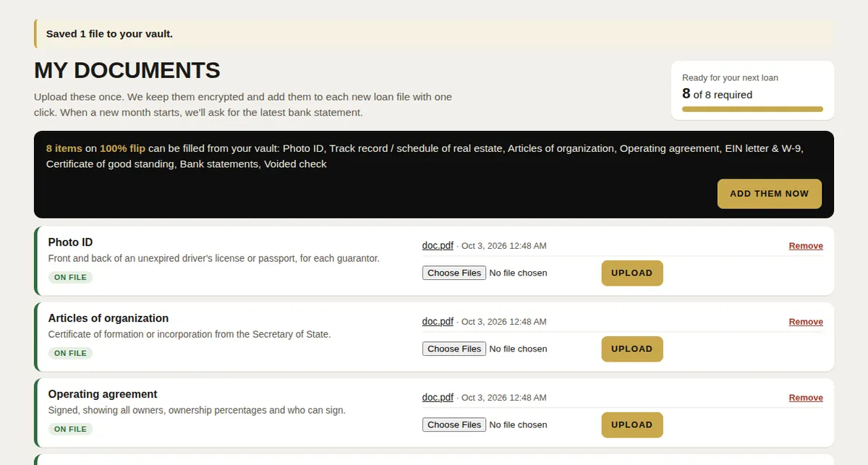Click the ADD THEM NOW button
The image size is (868, 465).
[x=769, y=194]
